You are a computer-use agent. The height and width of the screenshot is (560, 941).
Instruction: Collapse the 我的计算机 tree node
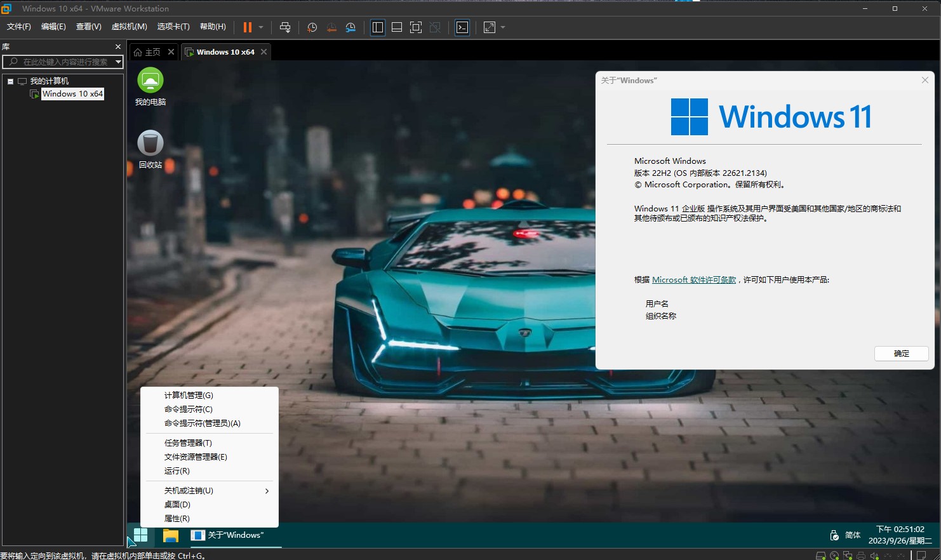tap(11, 81)
